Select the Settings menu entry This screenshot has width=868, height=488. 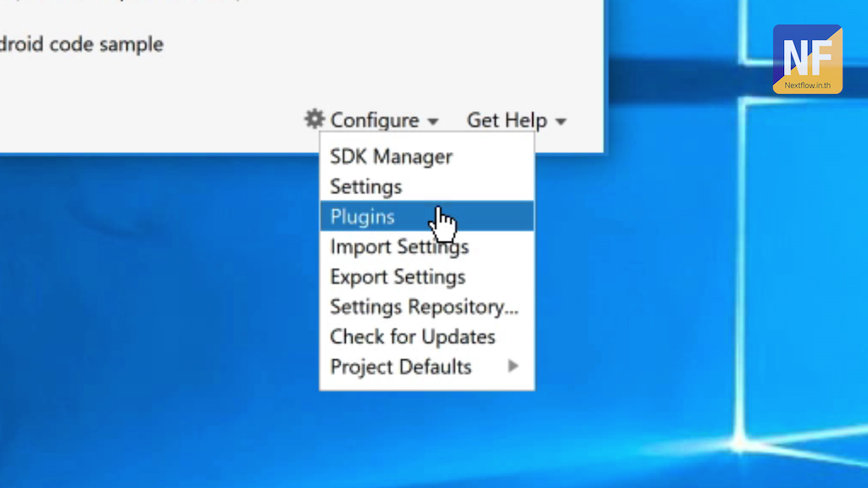coord(365,186)
